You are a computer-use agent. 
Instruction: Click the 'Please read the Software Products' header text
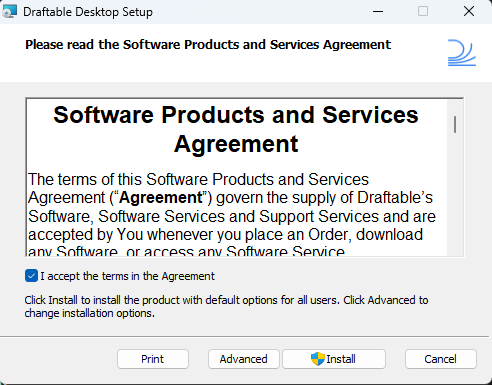click(208, 45)
